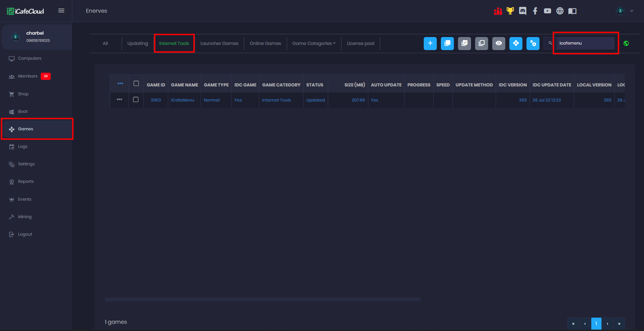Sort by GAME NAME column header

[184, 85]
